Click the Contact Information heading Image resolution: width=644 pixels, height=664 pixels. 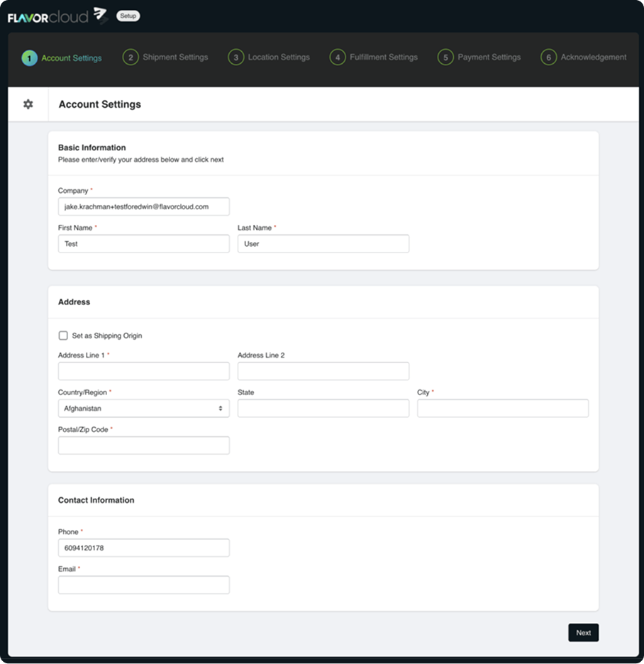click(x=96, y=500)
